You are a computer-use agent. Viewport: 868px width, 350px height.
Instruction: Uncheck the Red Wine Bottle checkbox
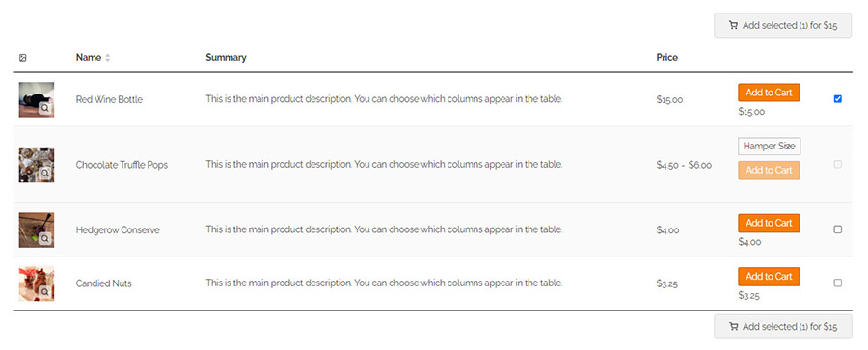[837, 99]
